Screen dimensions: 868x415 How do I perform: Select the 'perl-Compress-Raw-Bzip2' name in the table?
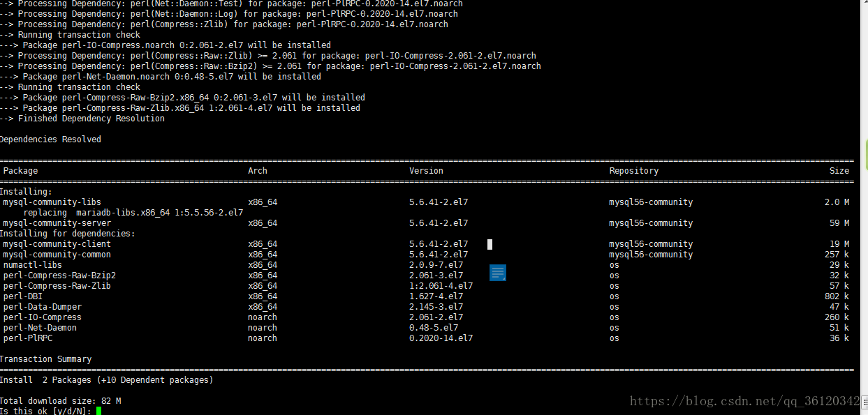(x=59, y=276)
